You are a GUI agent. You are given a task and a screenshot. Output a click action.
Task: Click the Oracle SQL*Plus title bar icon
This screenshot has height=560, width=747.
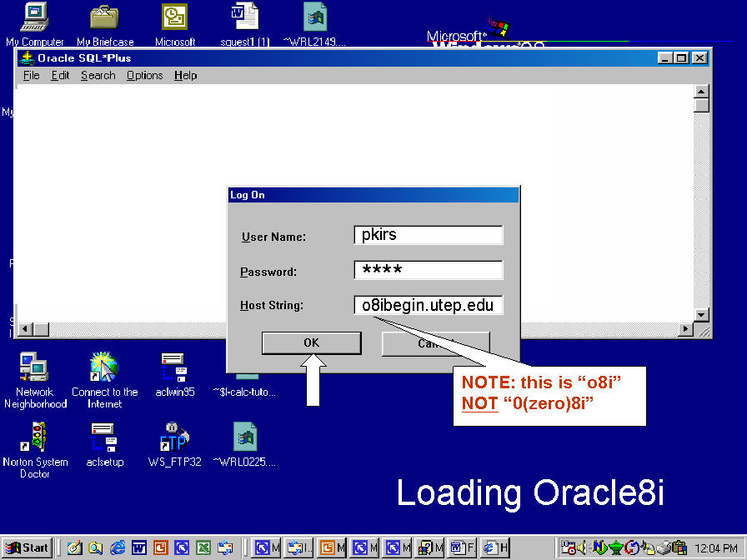pyautogui.click(x=27, y=58)
